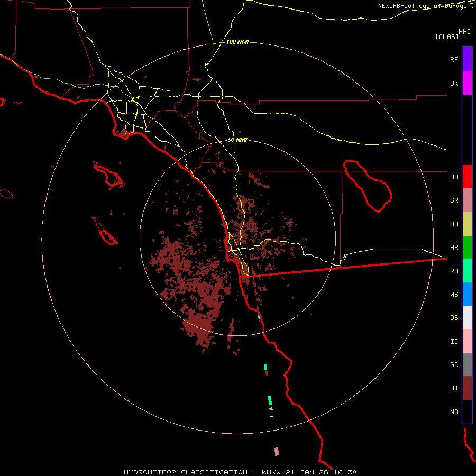Click the IC pink legend swatch

click(x=467, y=341)
